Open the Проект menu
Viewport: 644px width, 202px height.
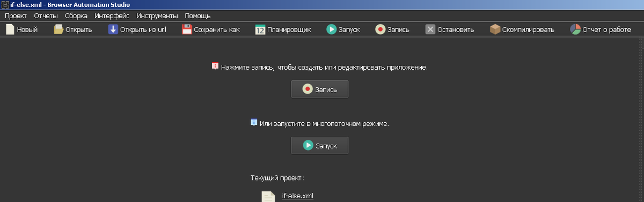pos(16,16)
